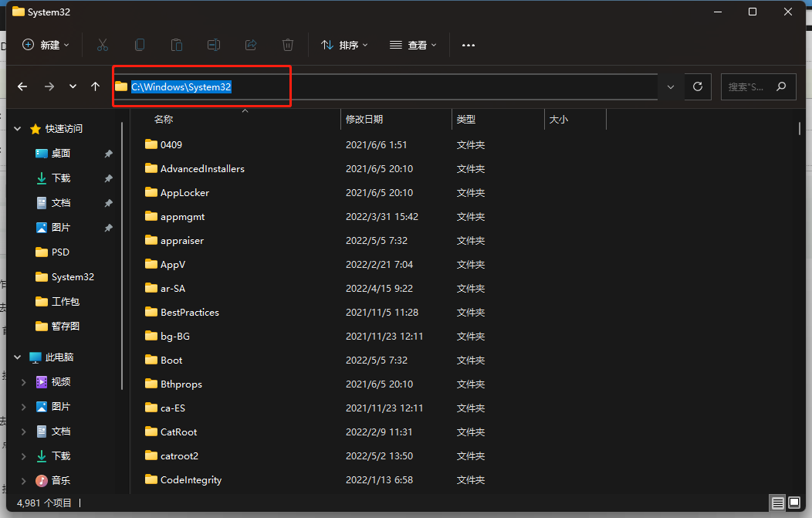Click the Cut scissors icon in toolbar
Image resolution: width=812 pixels, height=518 pixels.
[x=103, y=45]
